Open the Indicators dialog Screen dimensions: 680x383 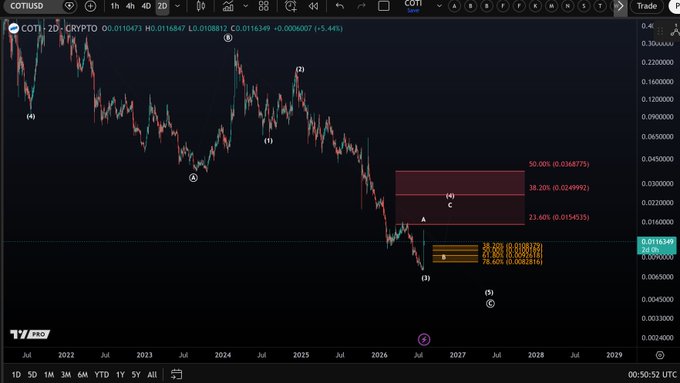click(228, 6)
